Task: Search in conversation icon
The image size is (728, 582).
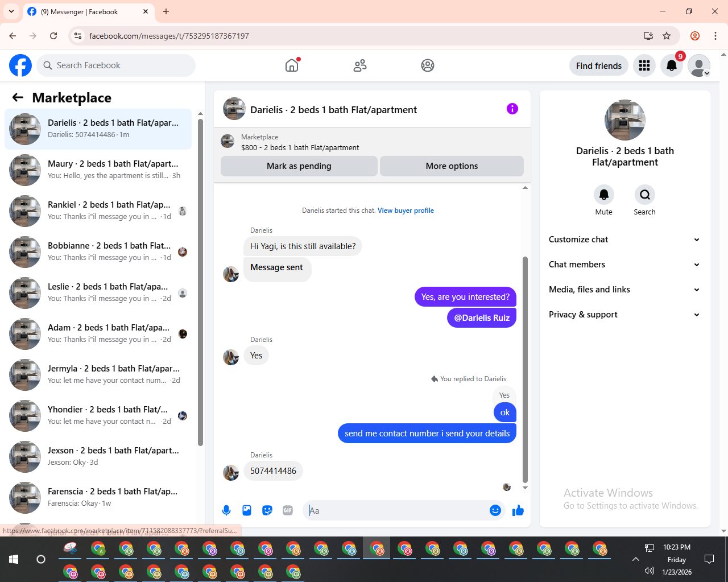Action: click(645, 195)
